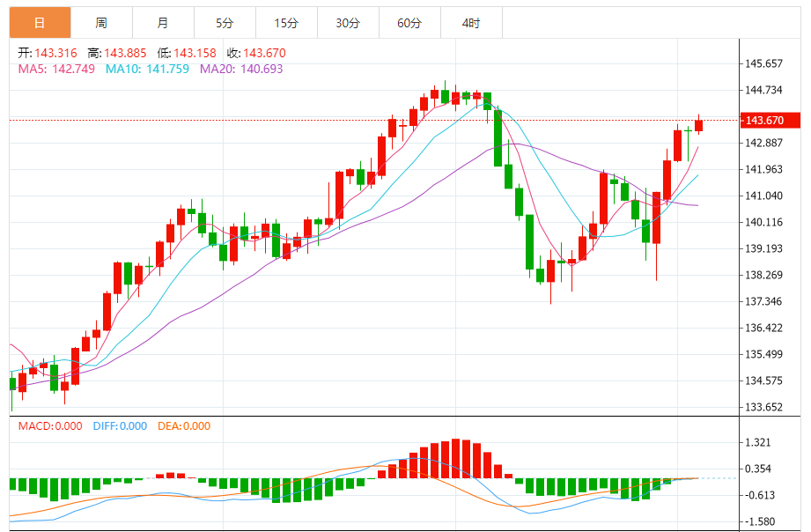Click the 144.734 price axis label
The width and height of the screenshot is (811, 532).
pyautogui.click(x=763, y=90)
